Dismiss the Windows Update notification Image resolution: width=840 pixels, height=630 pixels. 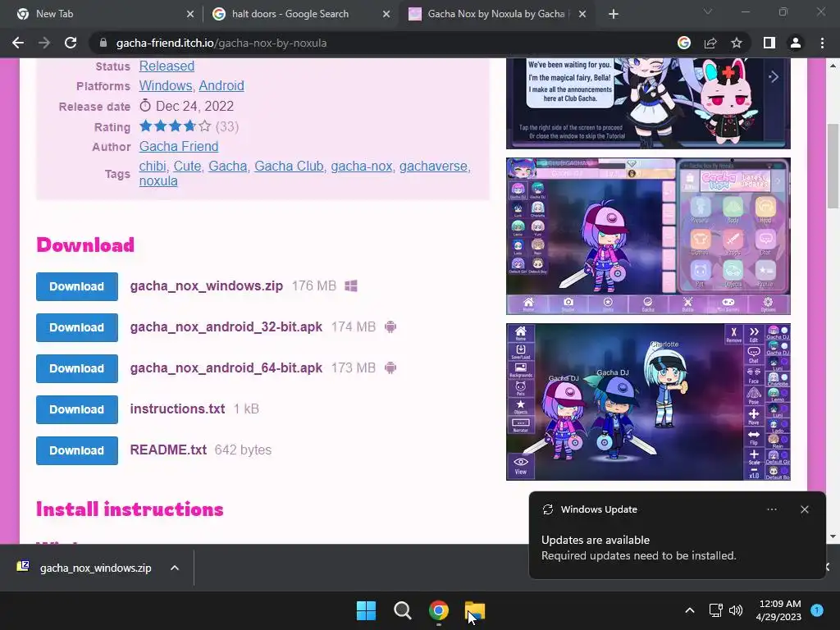click(805, 509)
